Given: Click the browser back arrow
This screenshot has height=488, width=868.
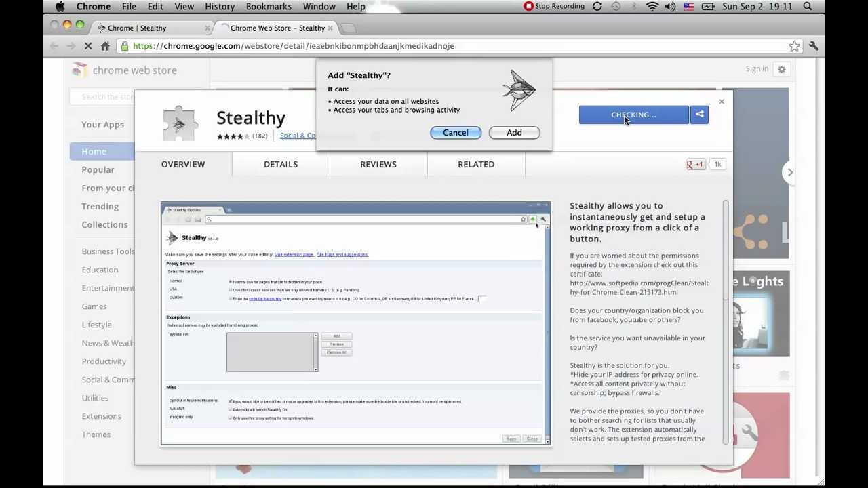Looking at the screenshot, I should [x=54, y=46].
